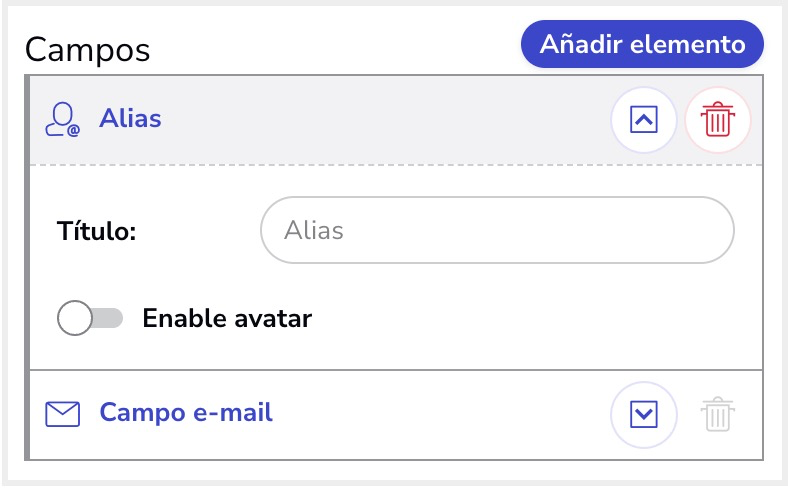Click the Título label
Screen dimensions: 788x488
[x=96, y=231]
